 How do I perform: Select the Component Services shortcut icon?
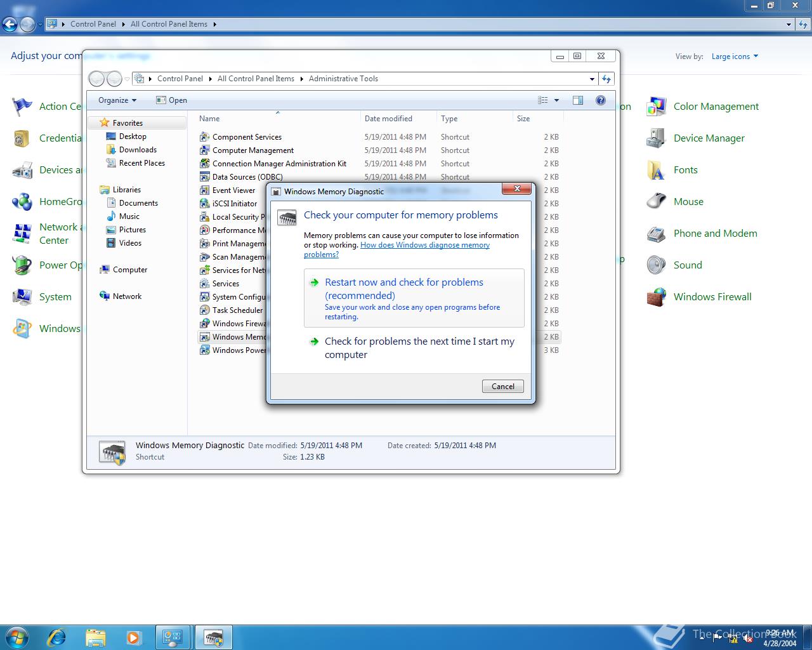(x=204, y=137)
